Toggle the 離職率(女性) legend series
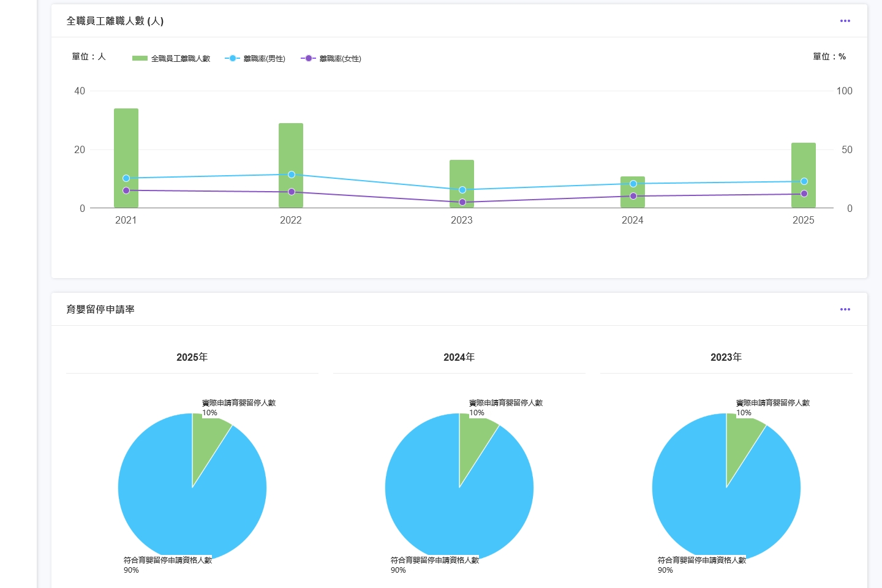This screenshot has width=882, height=588. click(331, 59)
